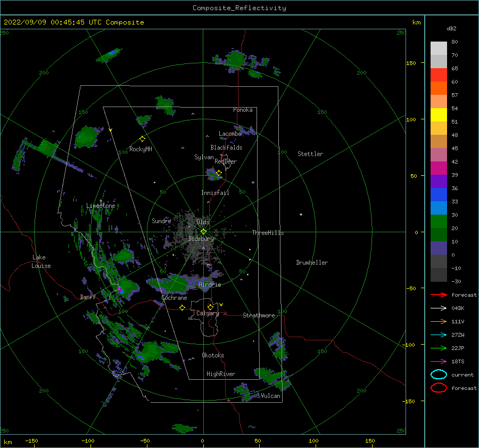
Task: Click the cyan 27ZW arrow icon
Action: [x=439, y=335]
